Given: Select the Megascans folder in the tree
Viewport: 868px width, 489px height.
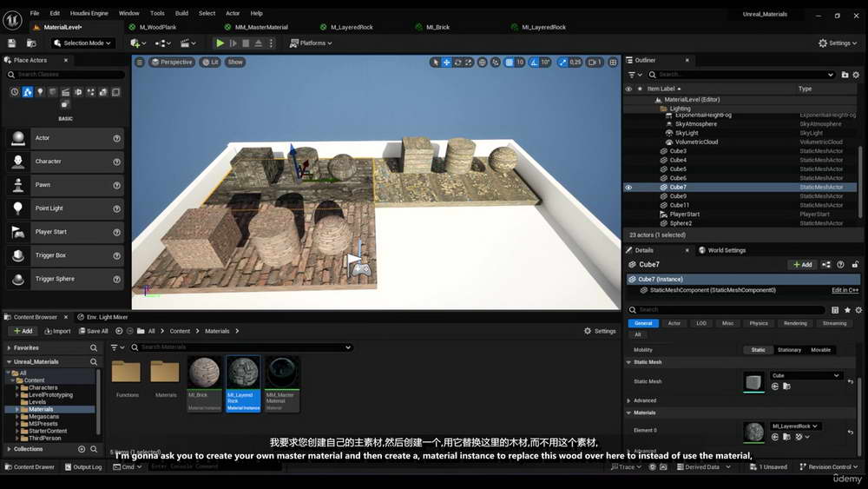Looking at the screenshot, I should [43, 416].
